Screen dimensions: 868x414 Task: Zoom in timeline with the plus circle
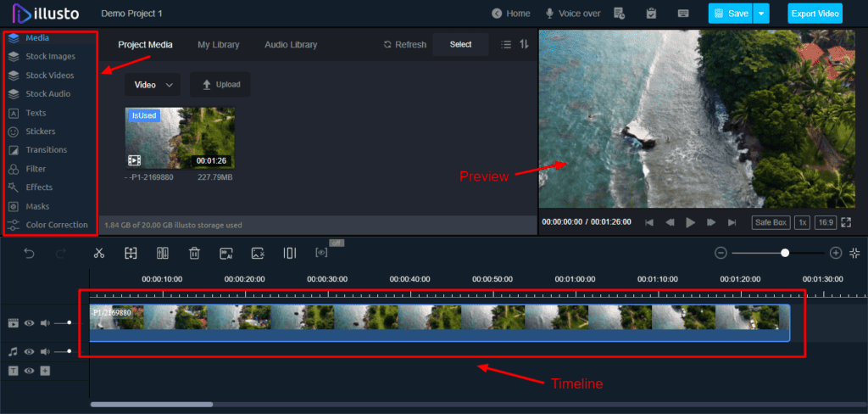point(836,254)
